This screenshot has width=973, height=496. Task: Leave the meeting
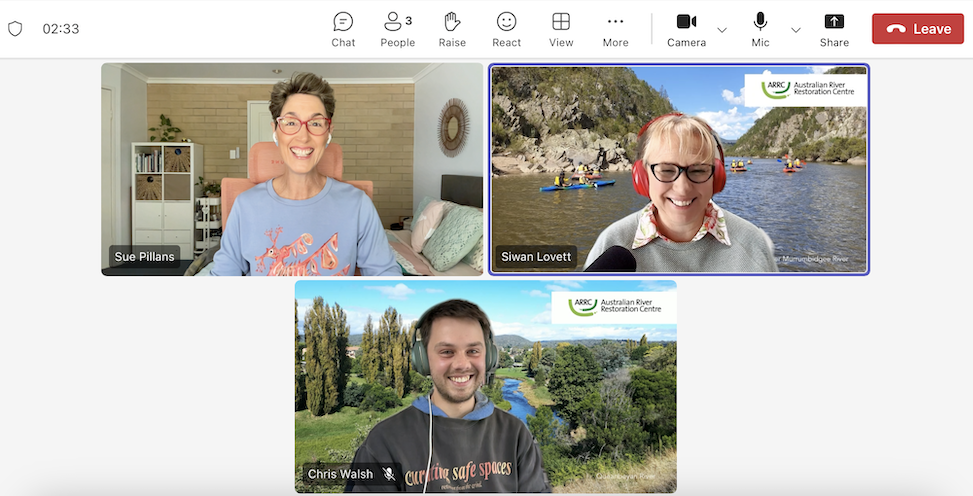click(917, 29)
